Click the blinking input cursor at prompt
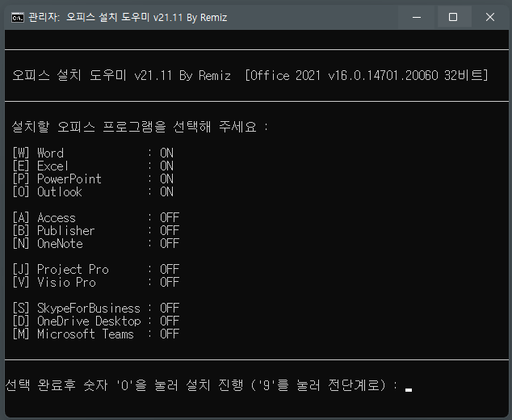The width and height of the screenshot is (512, 420). click(408, 389)
